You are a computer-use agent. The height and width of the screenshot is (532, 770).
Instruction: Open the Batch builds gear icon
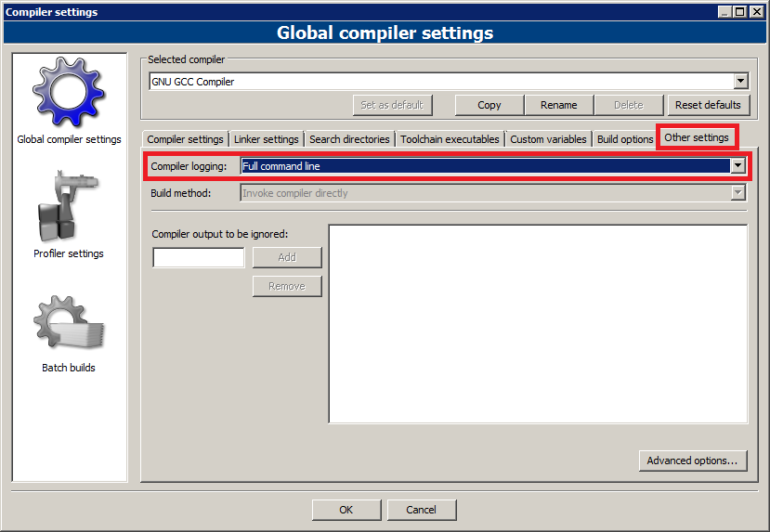(x=69, y=323)
